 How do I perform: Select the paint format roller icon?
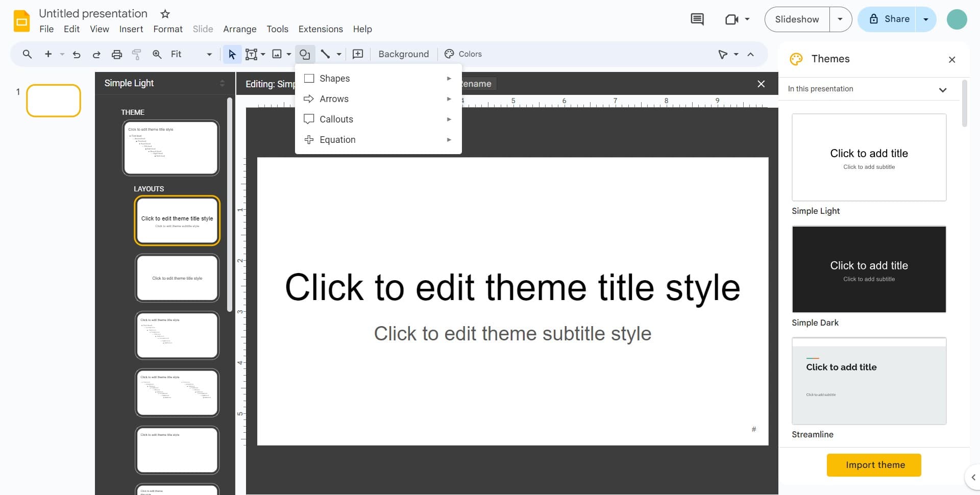coord(136,54)
